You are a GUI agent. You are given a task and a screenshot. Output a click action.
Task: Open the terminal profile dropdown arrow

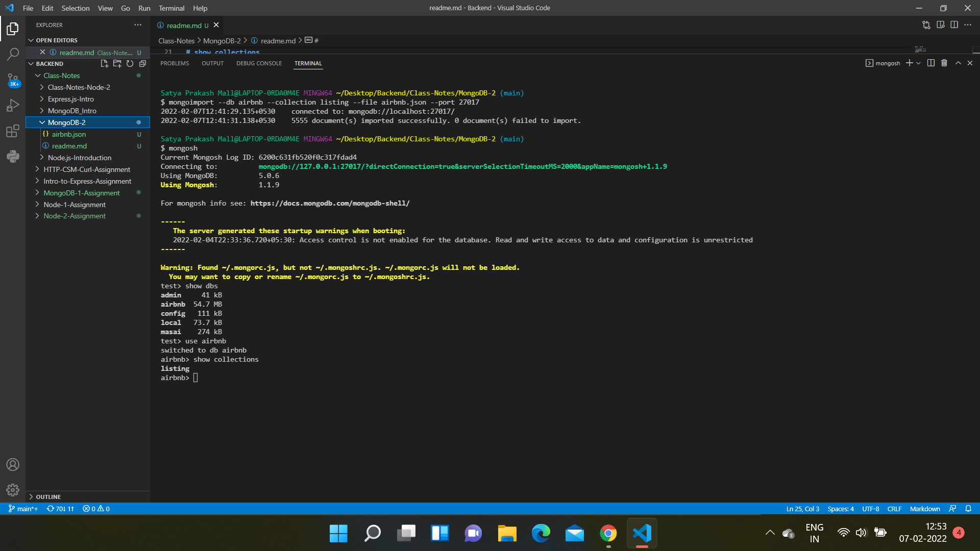[x=919, y=63]
